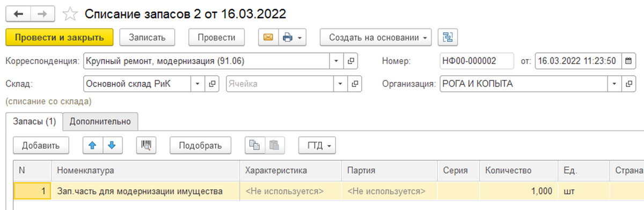Screen dimensions: 644x210
Task: Open the document structure report icon
Action: [x=448, y=37]
